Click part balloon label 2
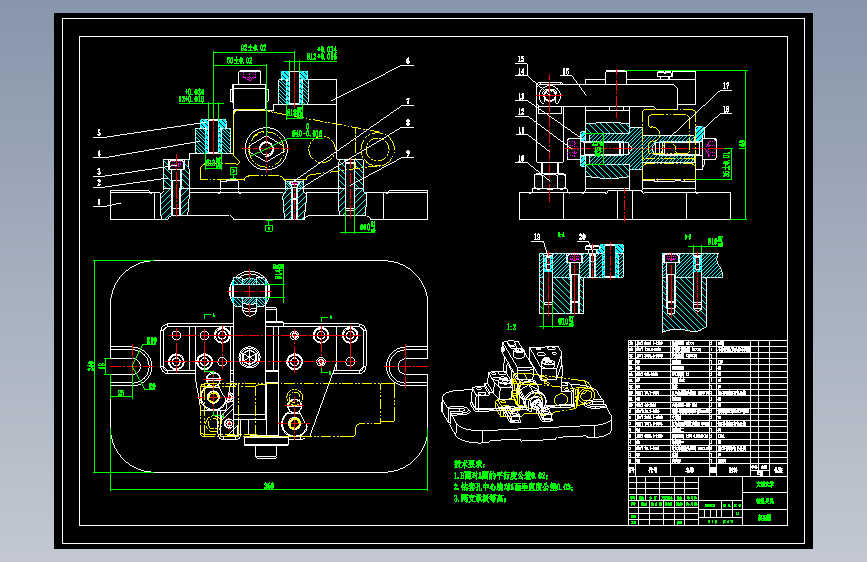Screen dimensions: 867x562 pos(99,183)
